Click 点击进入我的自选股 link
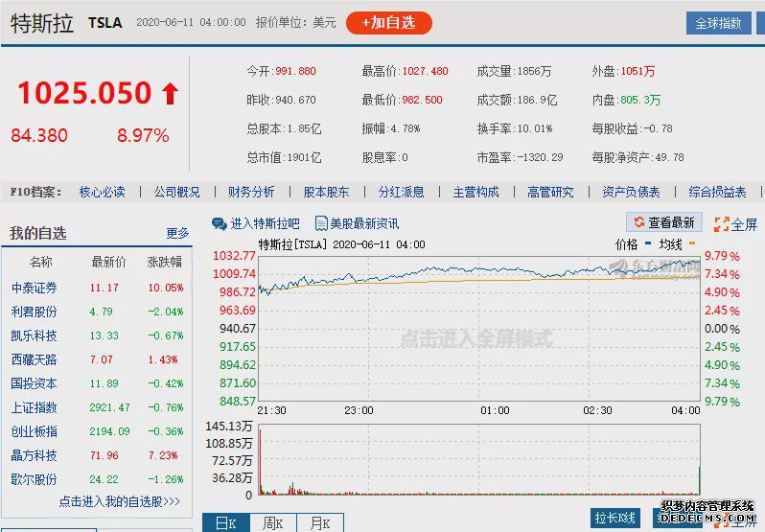 coord(120,501)
